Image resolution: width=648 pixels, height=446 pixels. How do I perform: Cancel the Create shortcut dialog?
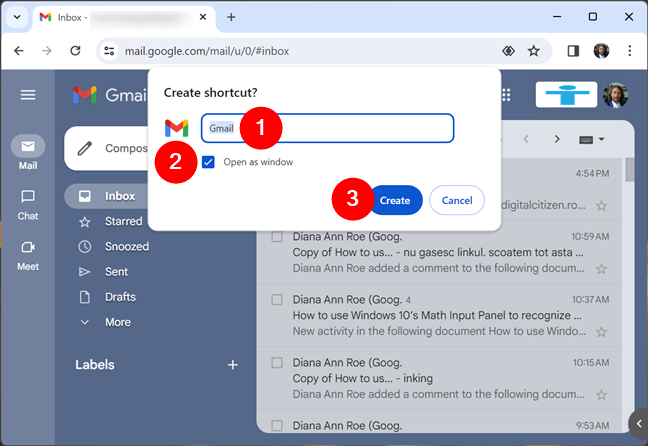pos(457,200)
